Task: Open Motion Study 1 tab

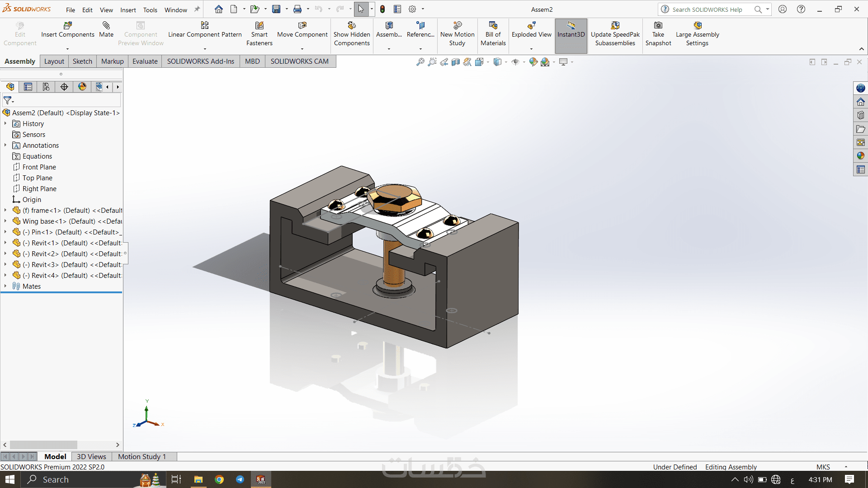Action: (x=142, y=456)
